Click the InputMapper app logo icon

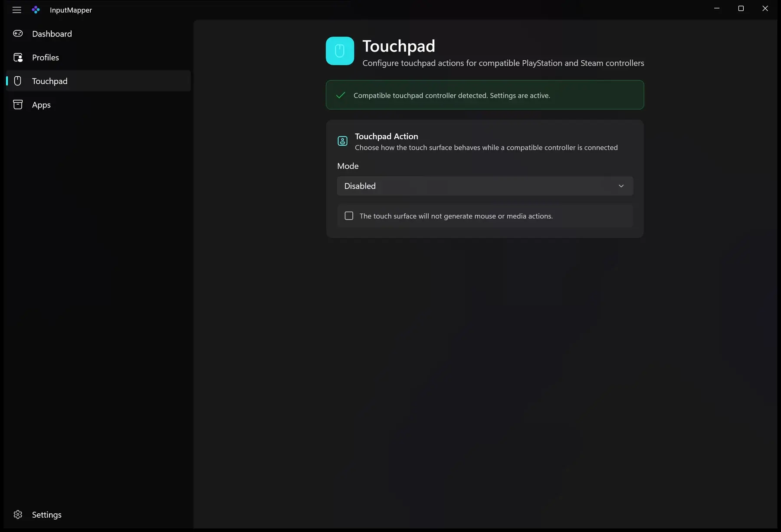click(36, 10)
